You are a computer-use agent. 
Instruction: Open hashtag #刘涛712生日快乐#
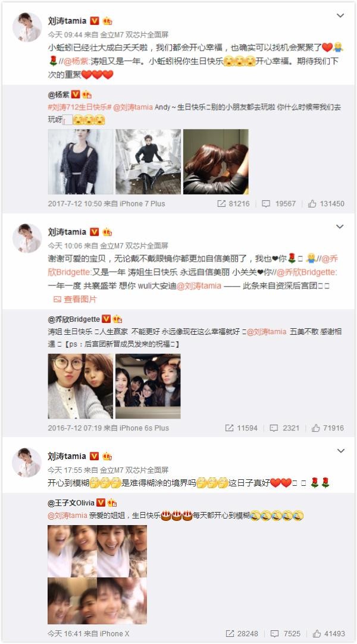(80, 107)
